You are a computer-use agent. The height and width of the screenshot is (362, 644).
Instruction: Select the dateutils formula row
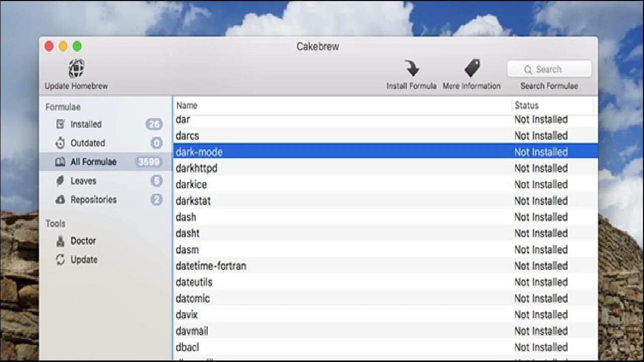tap(385, 282)
